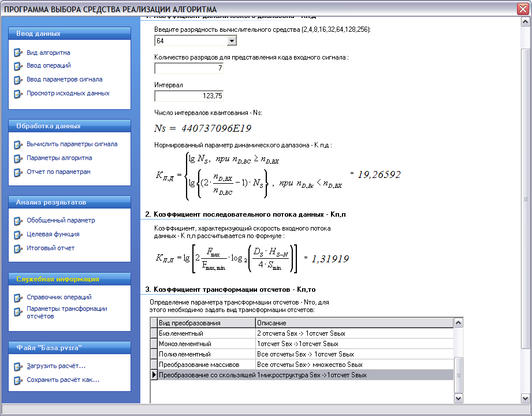532x416 pixels.
Task: Open the Ввод операций link
Action: point(49,65)
